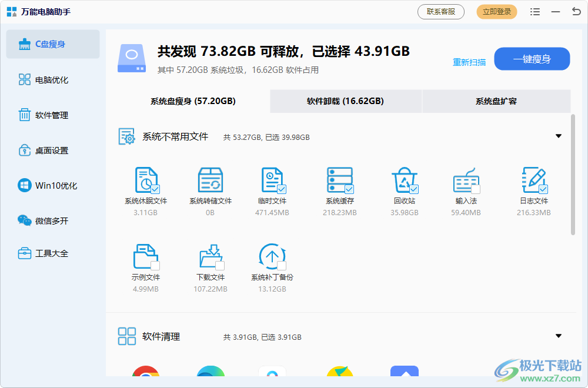Click the 一键瘦身 cleanup button
The image size is (588, 388).
pyautogui.click(x=532, y=59)
